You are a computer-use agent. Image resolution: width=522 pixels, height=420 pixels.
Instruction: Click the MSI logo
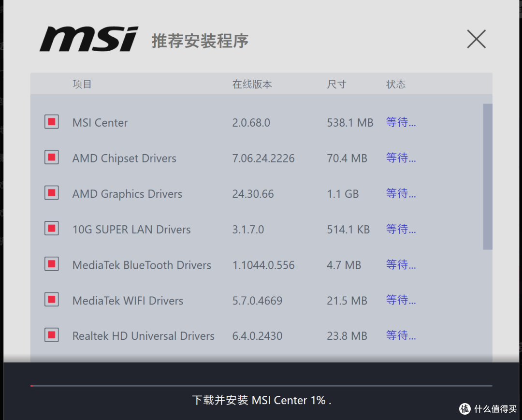click(89, 39)
